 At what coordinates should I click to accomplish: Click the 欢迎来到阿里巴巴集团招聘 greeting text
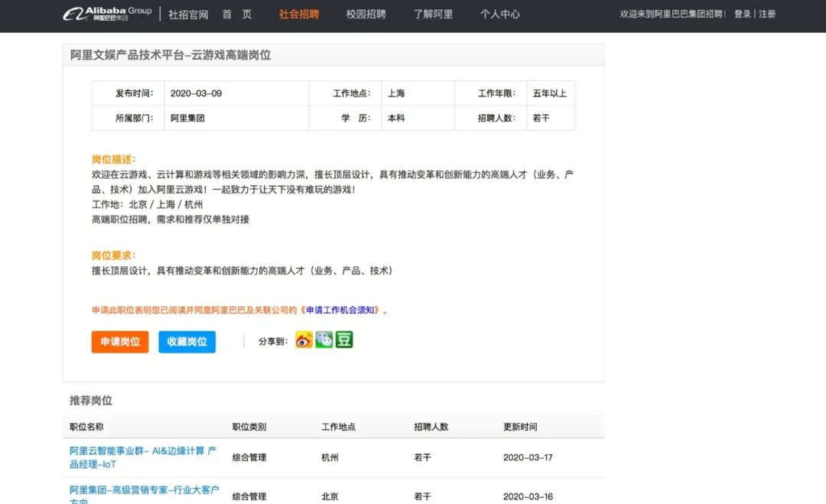(672, 15)
